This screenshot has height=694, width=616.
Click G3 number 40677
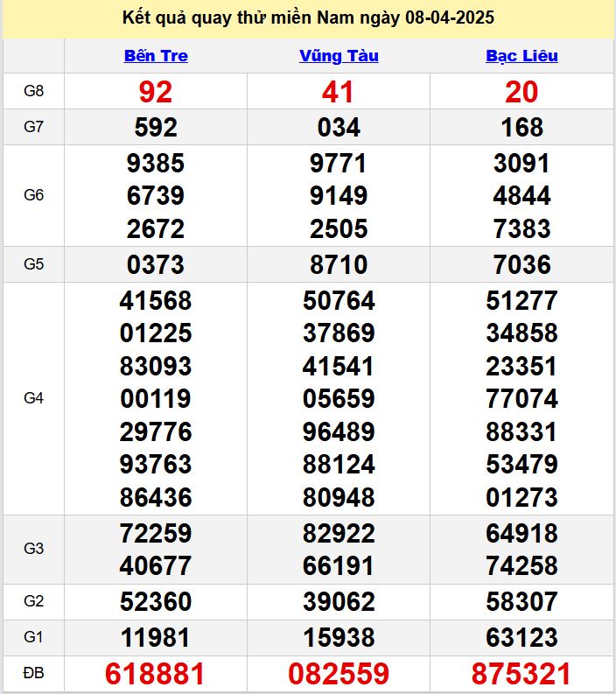point(156,565)
